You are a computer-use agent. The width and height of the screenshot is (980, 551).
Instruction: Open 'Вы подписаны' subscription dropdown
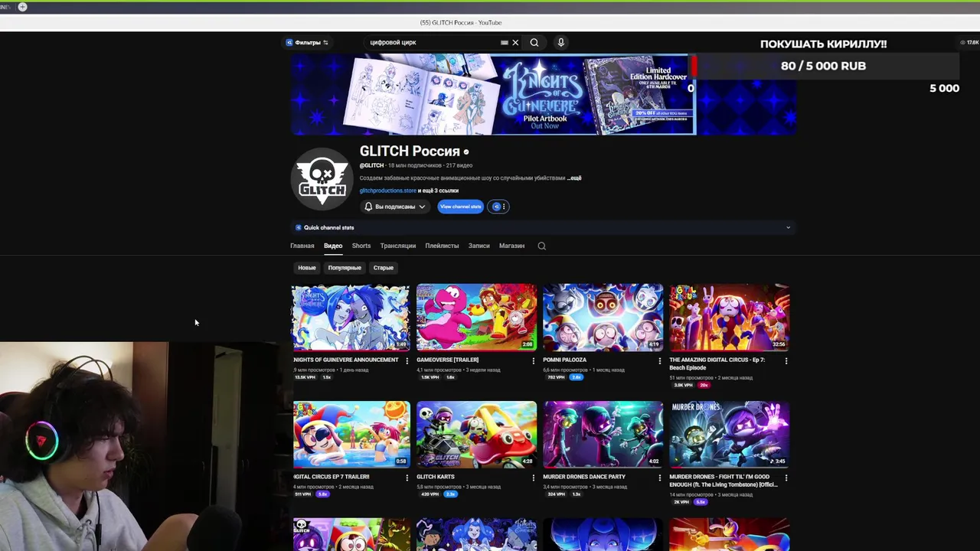click(x=395, y=207)
